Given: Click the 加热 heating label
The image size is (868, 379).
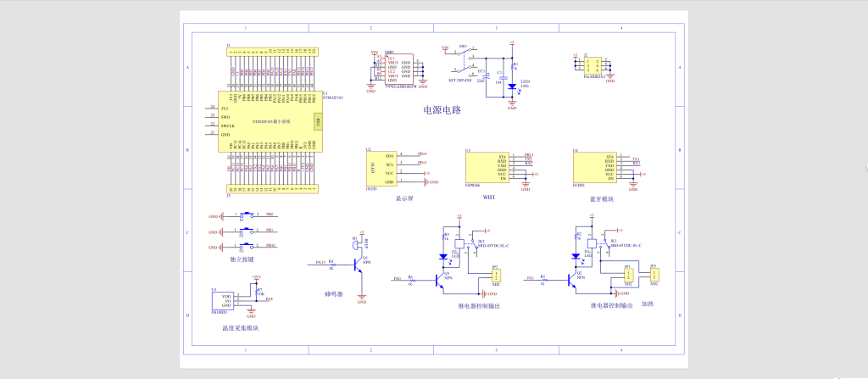Looking at the screenshot, I should tap(647, 303).
